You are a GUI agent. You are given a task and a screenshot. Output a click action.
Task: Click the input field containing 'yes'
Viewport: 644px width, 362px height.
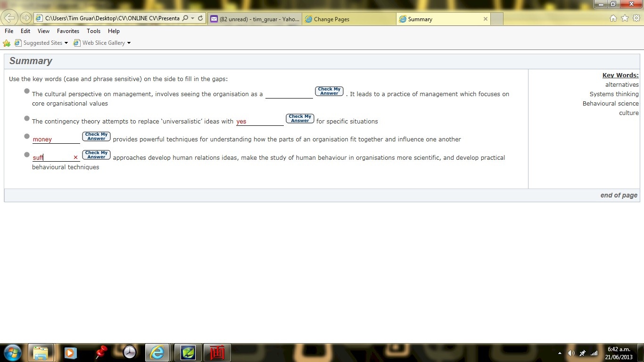[x=259, y=121]
